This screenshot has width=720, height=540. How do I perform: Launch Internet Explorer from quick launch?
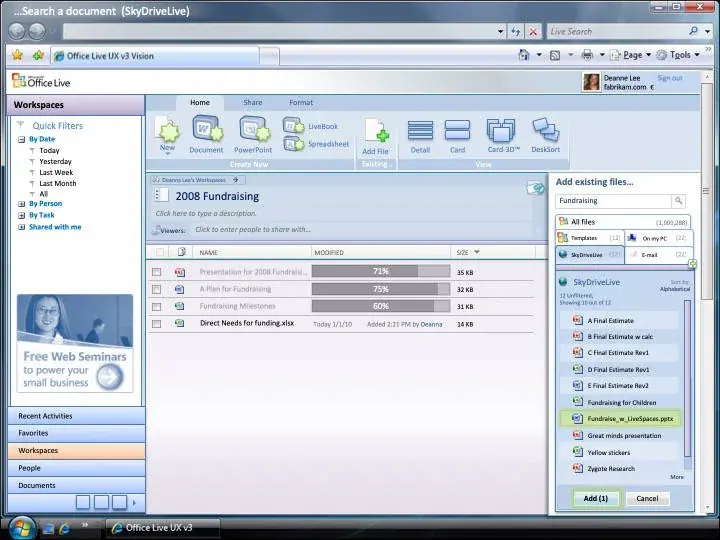click(64, 529)
